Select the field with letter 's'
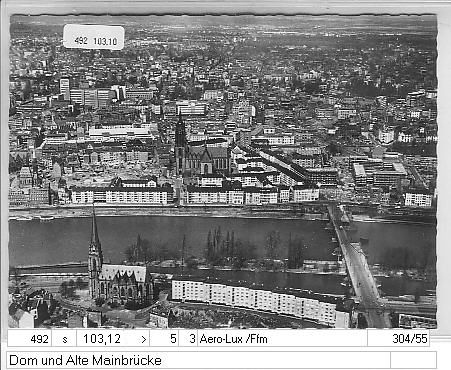Image resolution: width=451 pixels, height=370 pixels. click(65, 339)
